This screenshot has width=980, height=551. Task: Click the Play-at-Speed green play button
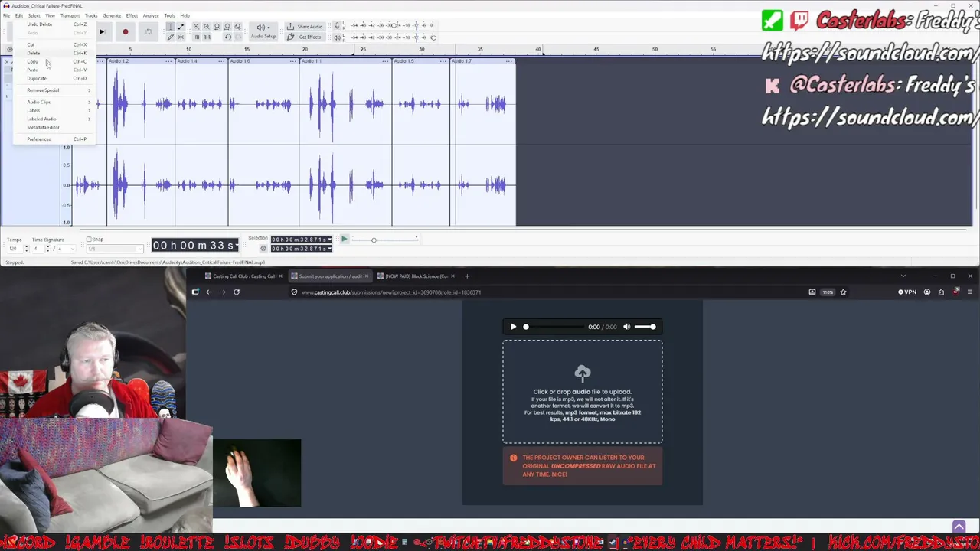pyautogui.click(x=344, y=240)
